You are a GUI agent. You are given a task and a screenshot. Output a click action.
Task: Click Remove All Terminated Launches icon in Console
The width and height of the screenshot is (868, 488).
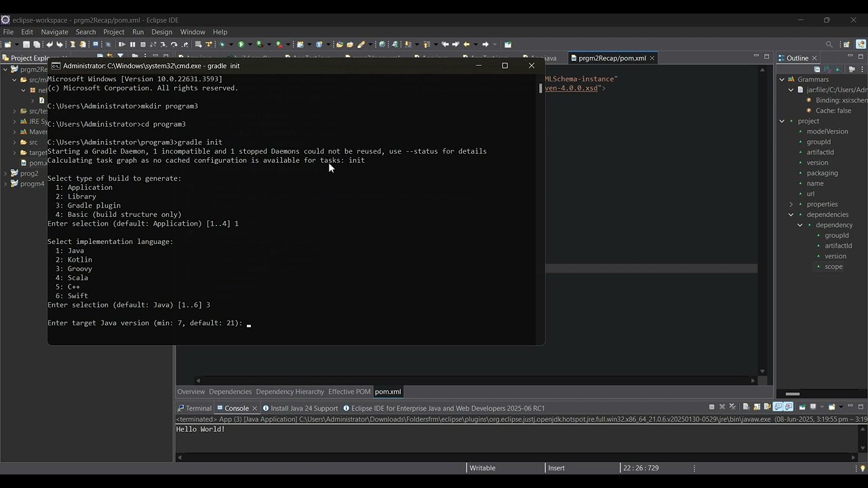(x=732, y=407)
